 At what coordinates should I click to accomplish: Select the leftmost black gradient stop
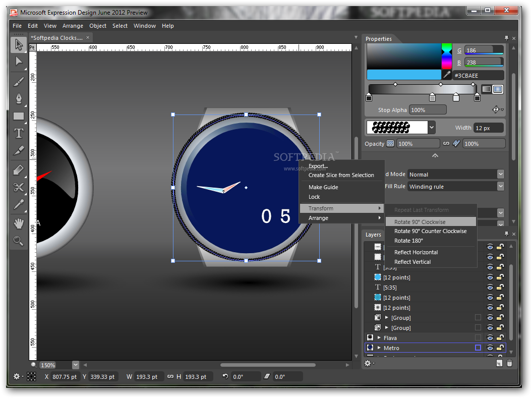click(x=369, y=98)
